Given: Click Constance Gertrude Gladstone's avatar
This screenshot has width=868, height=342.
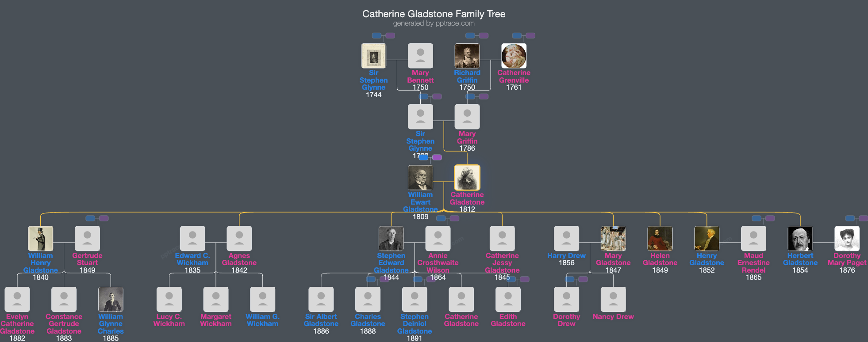Looking at the screenshot, I should (x=64, y=300).
